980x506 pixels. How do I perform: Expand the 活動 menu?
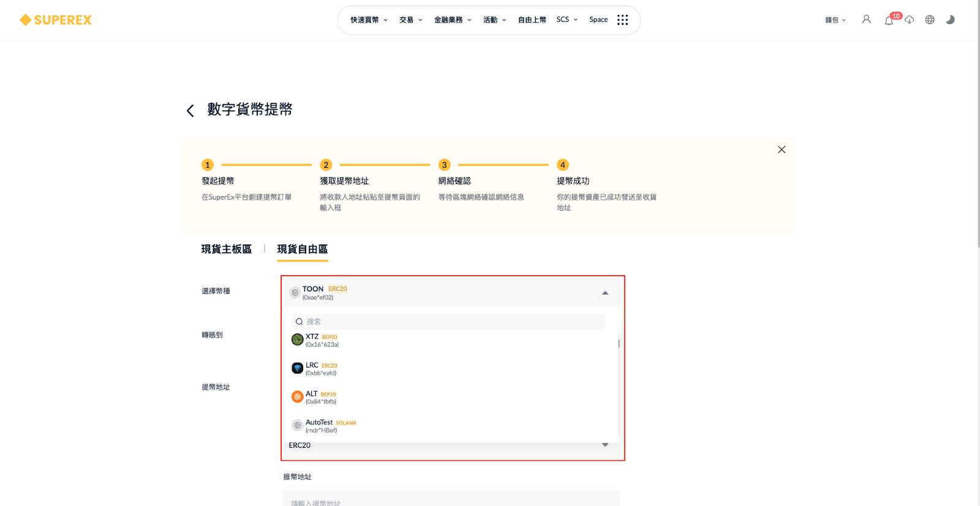494,20
